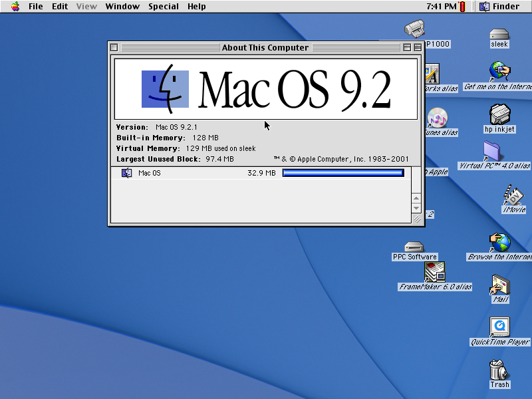The height and width of the screenshot is (399, 532).
Task: Select the Virtual PC 4.0 alias folder
Action: (x=492, y=151)
